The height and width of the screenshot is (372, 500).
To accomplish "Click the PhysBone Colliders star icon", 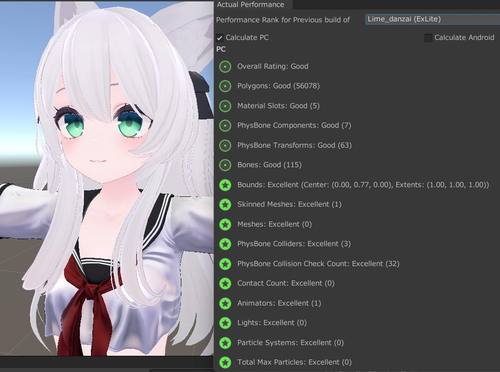I will pos(225,244).
